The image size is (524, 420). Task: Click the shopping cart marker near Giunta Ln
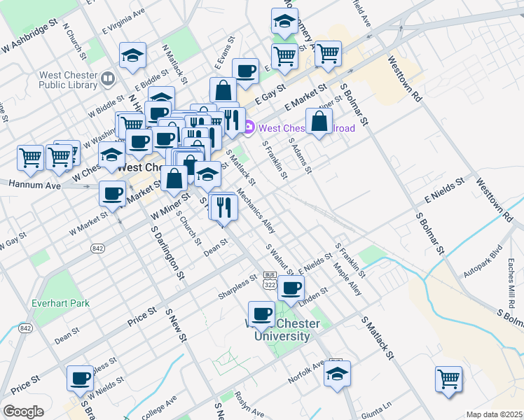pos(449,381)
